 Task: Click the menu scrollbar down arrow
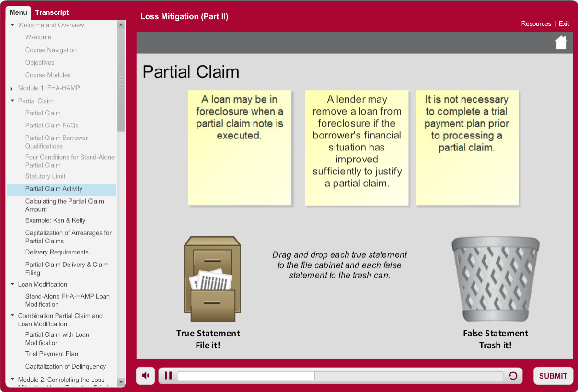click(x=121, y=382)
